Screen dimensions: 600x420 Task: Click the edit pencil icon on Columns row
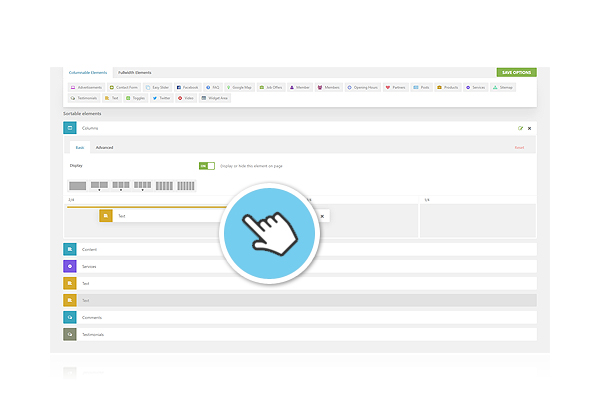(x=520, y=129)
